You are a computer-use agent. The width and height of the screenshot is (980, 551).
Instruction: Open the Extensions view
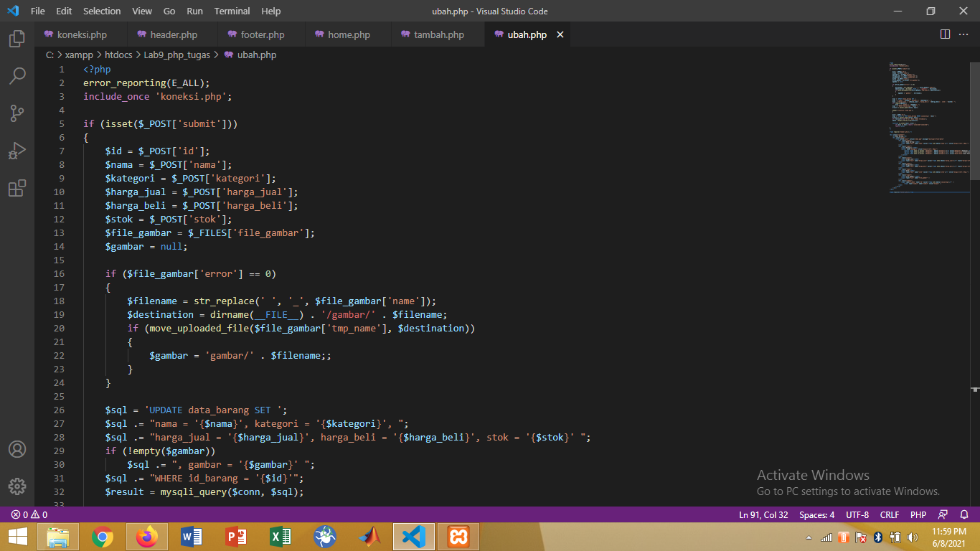(x=17, y=188)
